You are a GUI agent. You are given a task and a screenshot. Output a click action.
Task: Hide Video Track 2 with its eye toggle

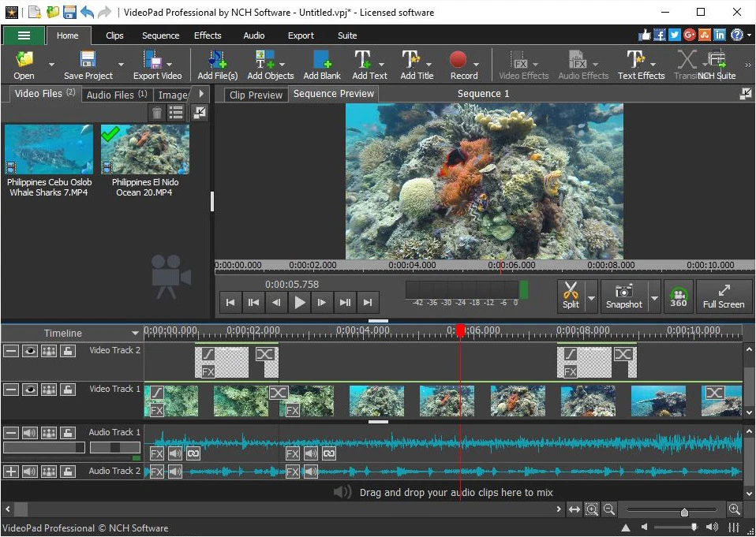[x=29, y=350]
